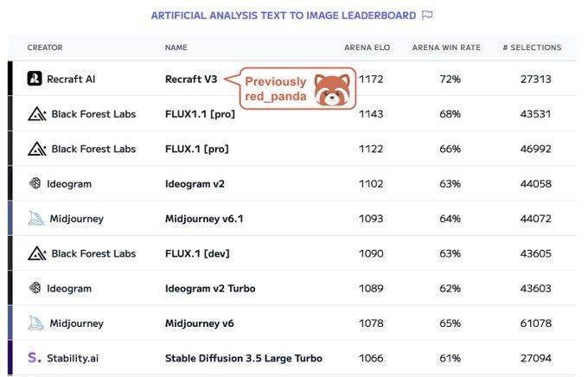Click the Ideogram logo in the v2 Turbo row
The height and width of the screenshot is (377, 588).
coord(35,288)
